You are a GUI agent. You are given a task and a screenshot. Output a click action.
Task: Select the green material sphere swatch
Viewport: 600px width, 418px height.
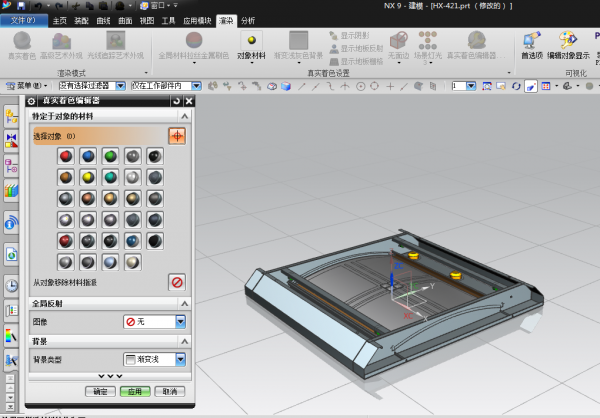click(110, 156)
